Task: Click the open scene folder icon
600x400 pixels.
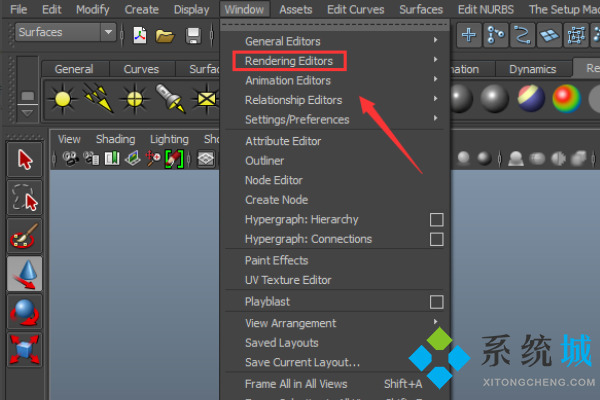Action: point(165,35)
